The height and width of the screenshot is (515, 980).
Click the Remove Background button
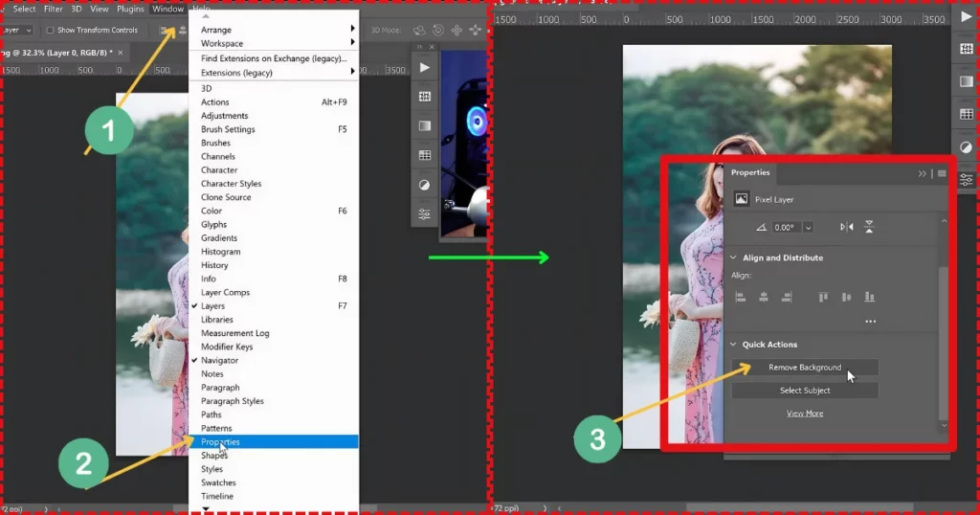click(804, 368)
